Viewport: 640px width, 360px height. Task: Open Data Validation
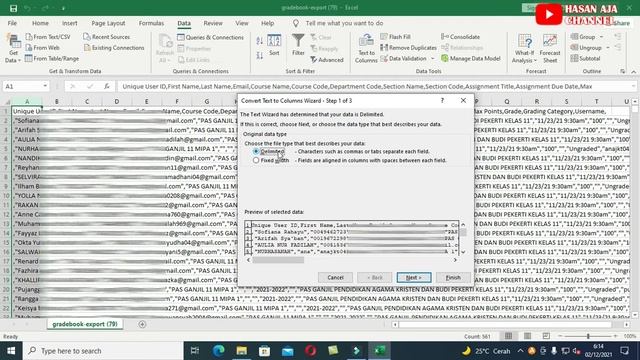(403, 58)
